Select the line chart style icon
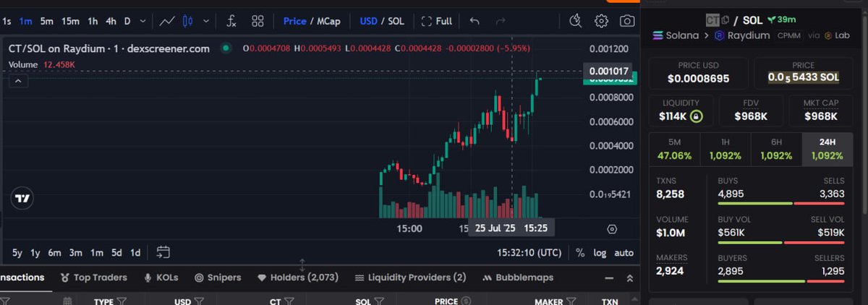The image size is (868, 305). tap(166, 21)
